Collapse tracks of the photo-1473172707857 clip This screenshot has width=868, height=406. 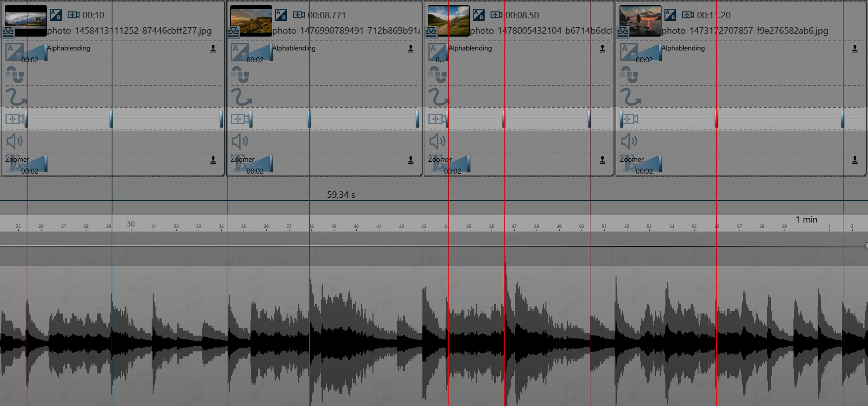pyautogui.click(x=623, y=32)
